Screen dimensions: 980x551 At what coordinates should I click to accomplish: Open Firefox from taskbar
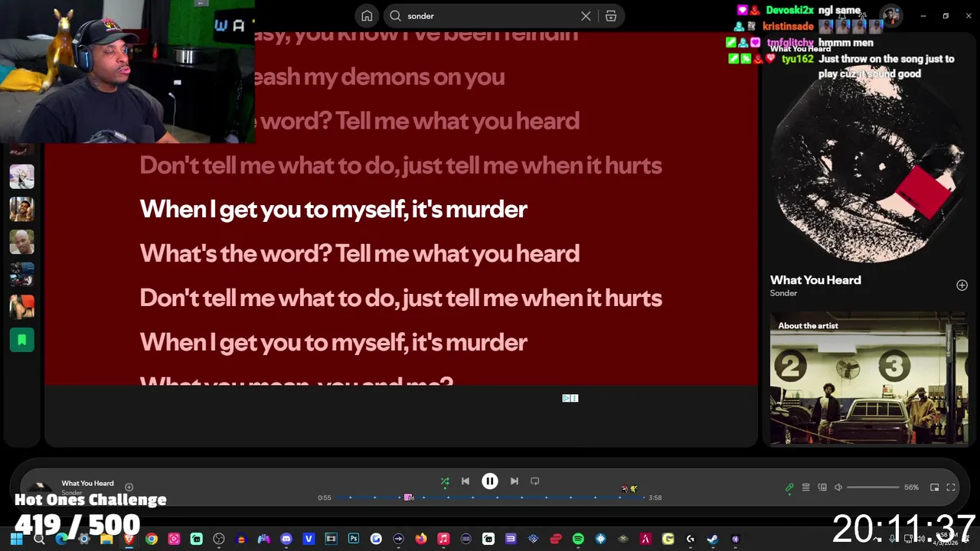tap(420, 539)
